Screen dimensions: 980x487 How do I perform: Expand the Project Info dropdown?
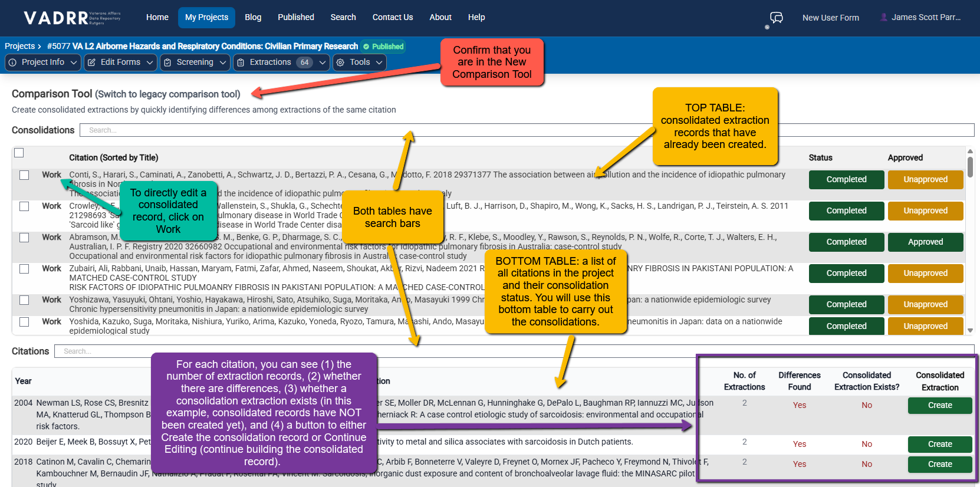click(x=74, y=62)
